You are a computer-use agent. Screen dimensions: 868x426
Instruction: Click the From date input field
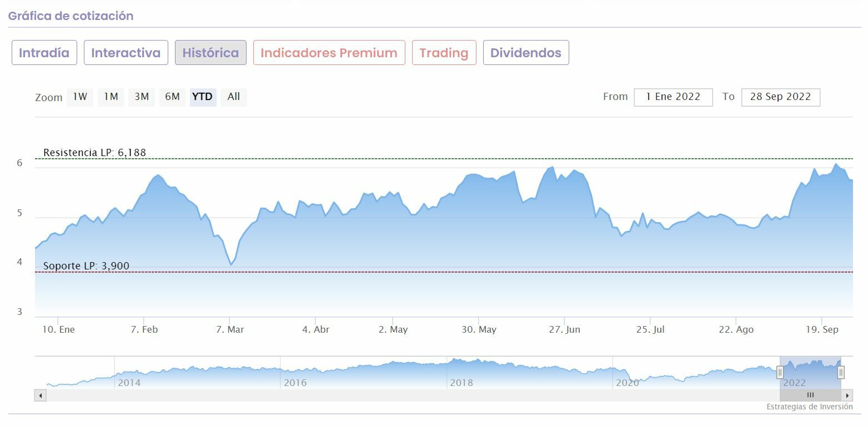pos(673,97)
